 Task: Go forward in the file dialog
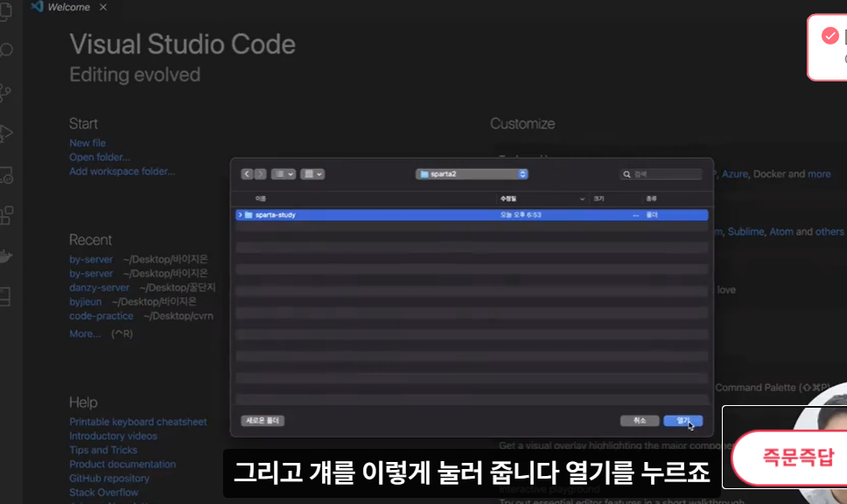261,174
